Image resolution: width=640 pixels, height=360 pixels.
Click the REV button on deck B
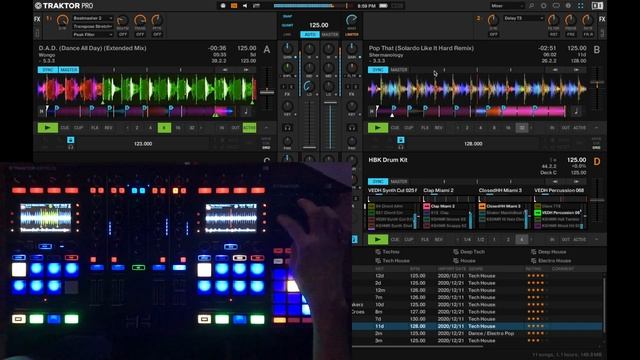[x=438, y=128]
